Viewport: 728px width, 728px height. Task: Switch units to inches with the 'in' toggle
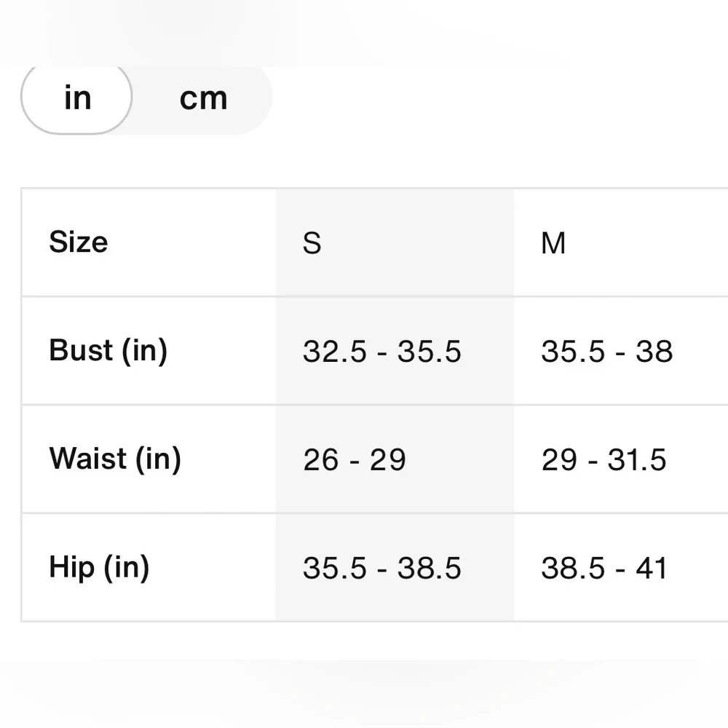[77, 98]
